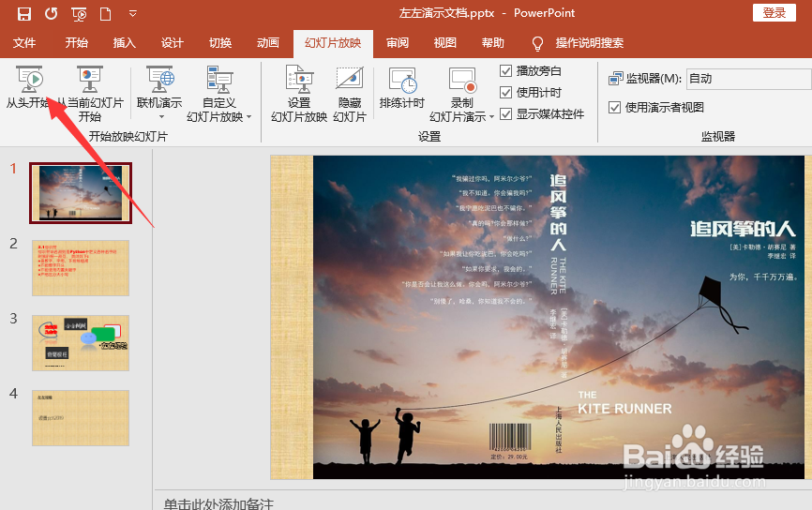Open the 文件 menu tab
The height and width of the screenshot is (510, 812).
[24, 43]
